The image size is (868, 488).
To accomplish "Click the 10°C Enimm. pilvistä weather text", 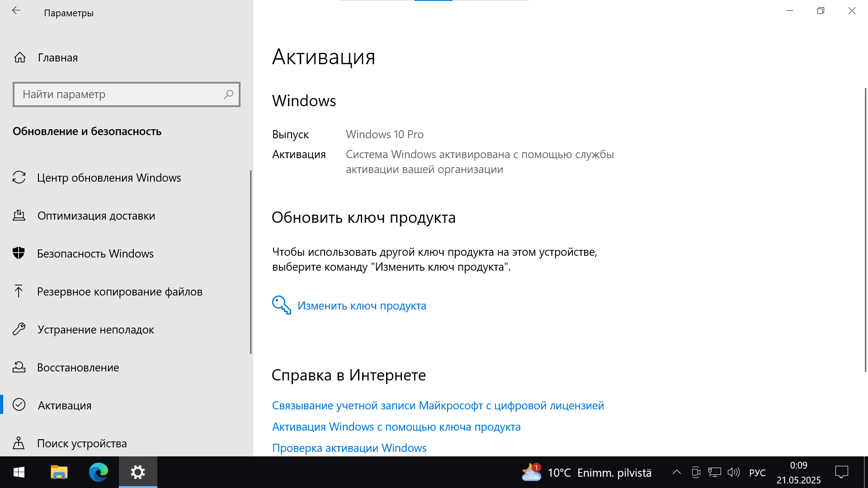I will tap(599, 473).
